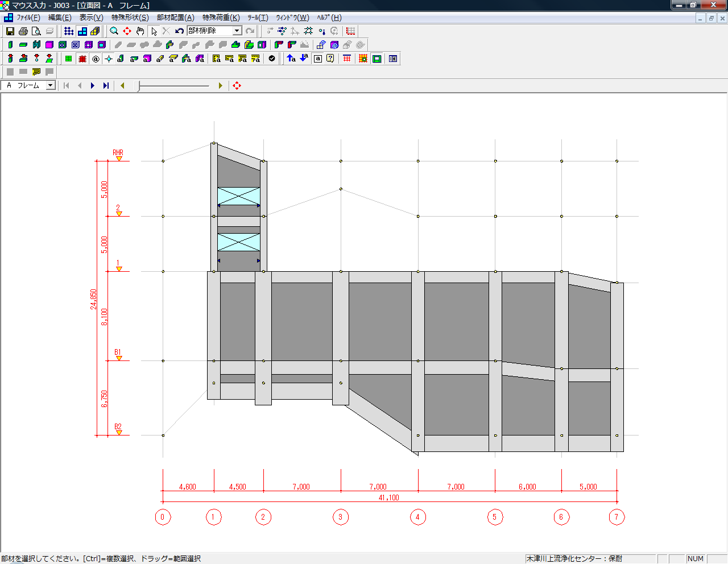Choose the arrow pointer selection tool
This screenshot has height=564, width=728.
click(x=154, y=31)
